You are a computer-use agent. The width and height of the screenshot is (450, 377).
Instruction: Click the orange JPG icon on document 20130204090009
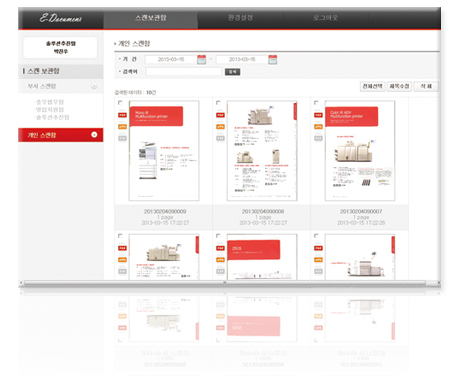pos(122,127)
